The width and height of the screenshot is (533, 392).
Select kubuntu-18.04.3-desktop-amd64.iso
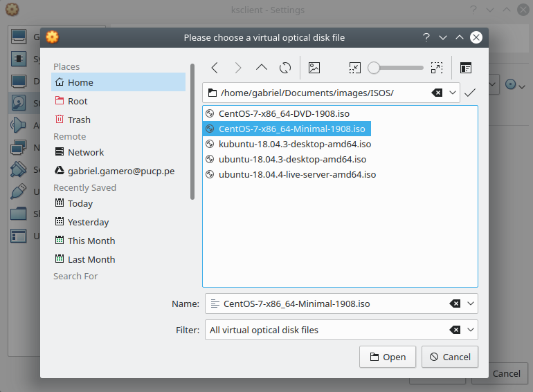pos(288,144)
